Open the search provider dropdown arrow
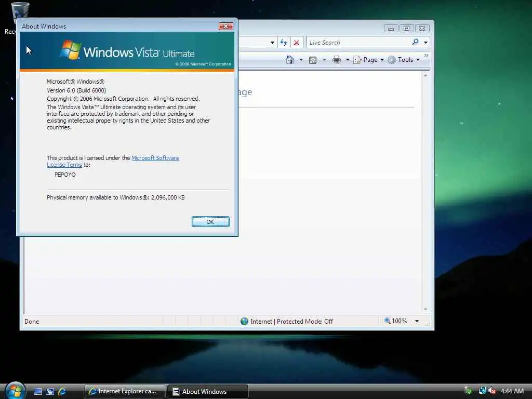 coord(426,43)
